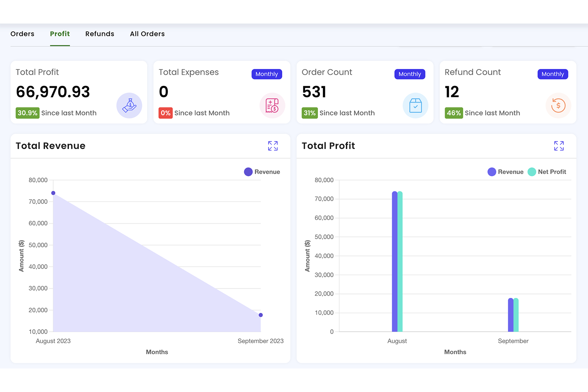Click the money bag icon on Total Profit
588x392 pixels.
click(x=129, y=105)
